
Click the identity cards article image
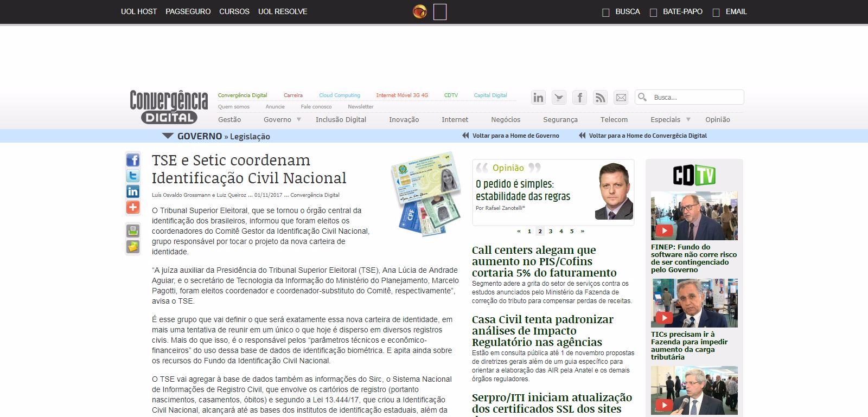pyautogui.click(x=425, y=194)
